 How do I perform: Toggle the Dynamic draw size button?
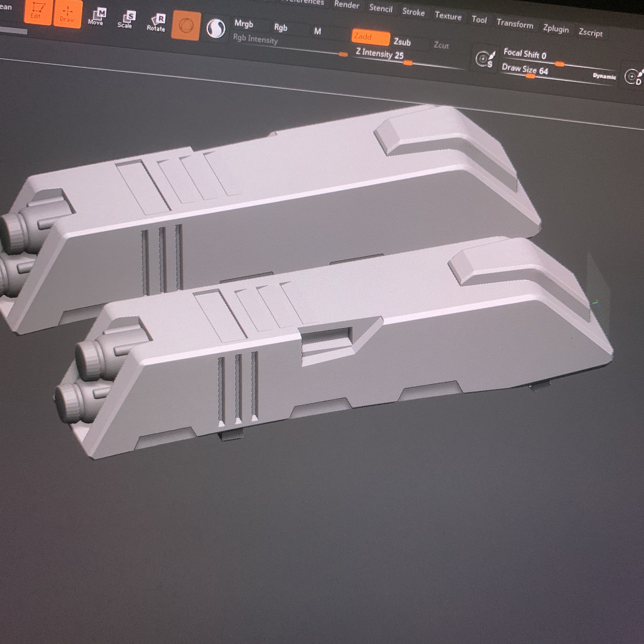click(x=604, y=76)
